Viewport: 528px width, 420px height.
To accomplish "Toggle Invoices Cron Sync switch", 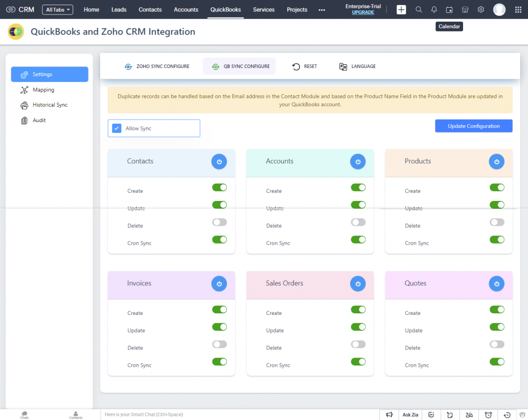I will [x=220, y=362].
